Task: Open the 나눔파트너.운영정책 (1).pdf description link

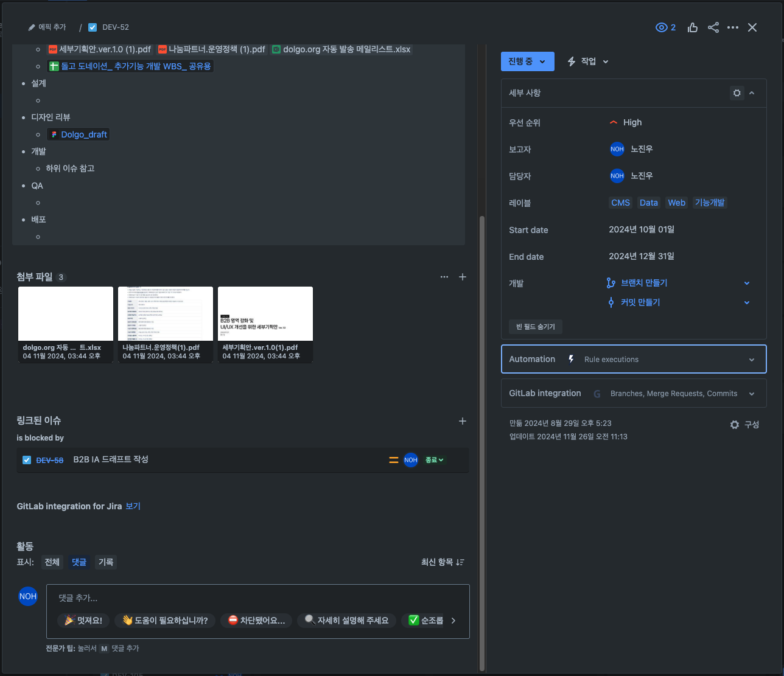Action: (212, 49)
